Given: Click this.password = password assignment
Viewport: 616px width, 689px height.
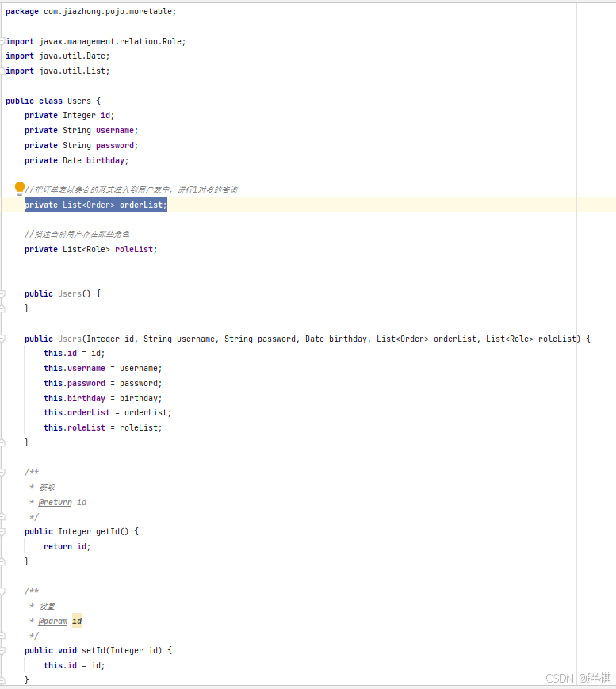Looking at the screenshot, I should 103,383.
